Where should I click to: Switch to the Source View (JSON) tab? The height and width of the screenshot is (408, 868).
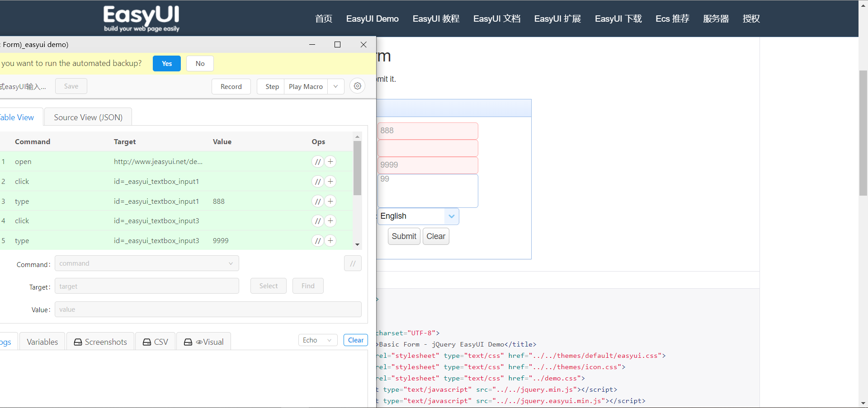88,117
